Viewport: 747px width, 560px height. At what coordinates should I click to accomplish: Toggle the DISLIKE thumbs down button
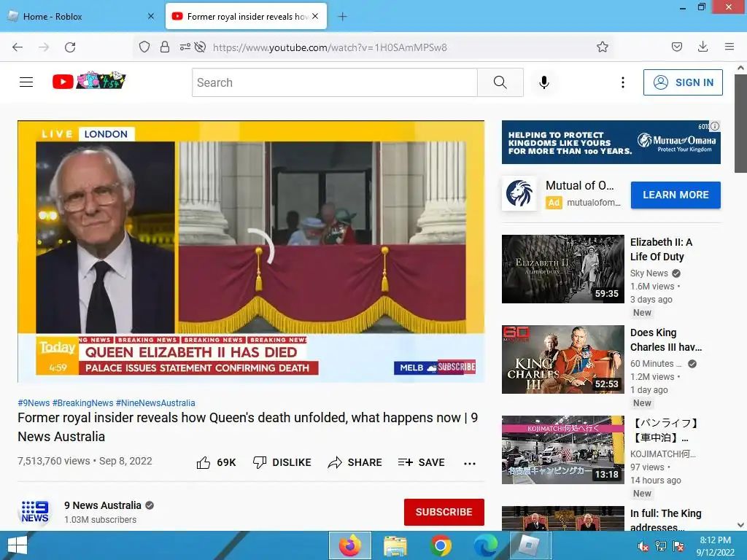click(282, 462)
